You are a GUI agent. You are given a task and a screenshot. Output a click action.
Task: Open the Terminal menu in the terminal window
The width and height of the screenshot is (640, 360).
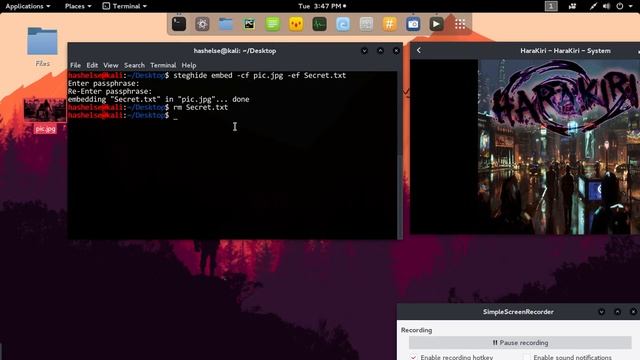pos(163,65)
